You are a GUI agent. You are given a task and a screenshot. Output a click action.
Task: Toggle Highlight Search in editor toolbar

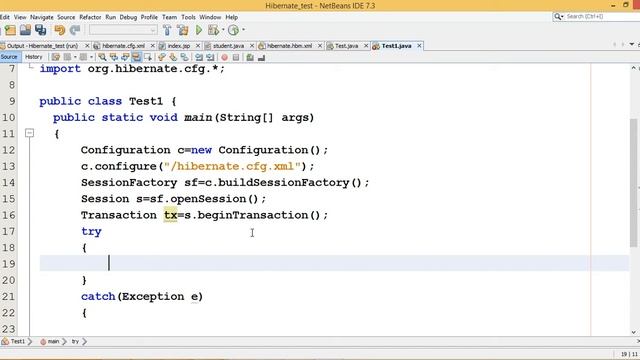click(136, 57)
